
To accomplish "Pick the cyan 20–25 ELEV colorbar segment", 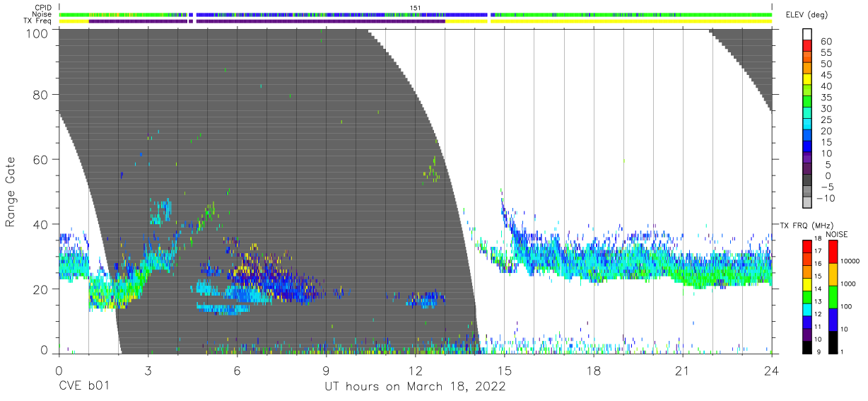I will coord(808,124).
